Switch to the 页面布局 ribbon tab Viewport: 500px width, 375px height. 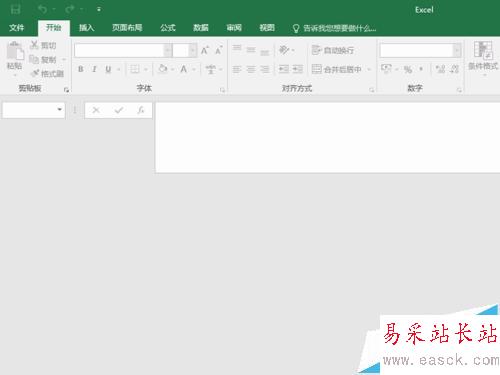pyautogui.click(x=127, y=28)
